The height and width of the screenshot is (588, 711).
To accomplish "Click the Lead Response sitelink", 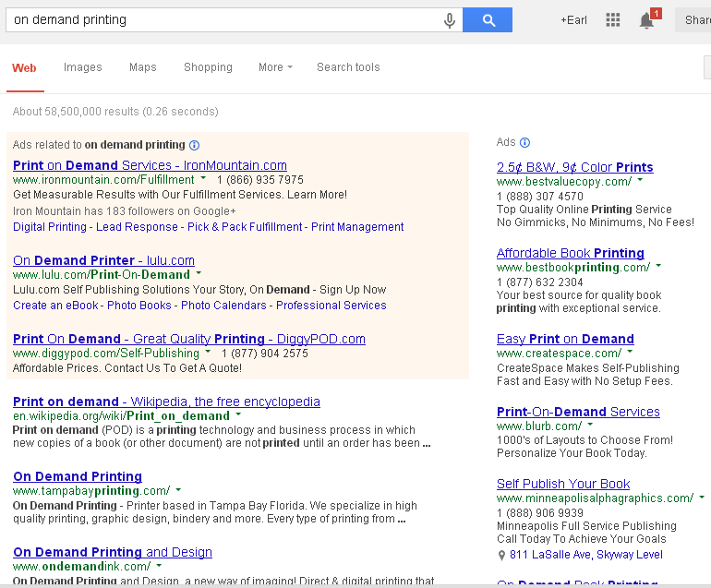I will tap(137, 227).
